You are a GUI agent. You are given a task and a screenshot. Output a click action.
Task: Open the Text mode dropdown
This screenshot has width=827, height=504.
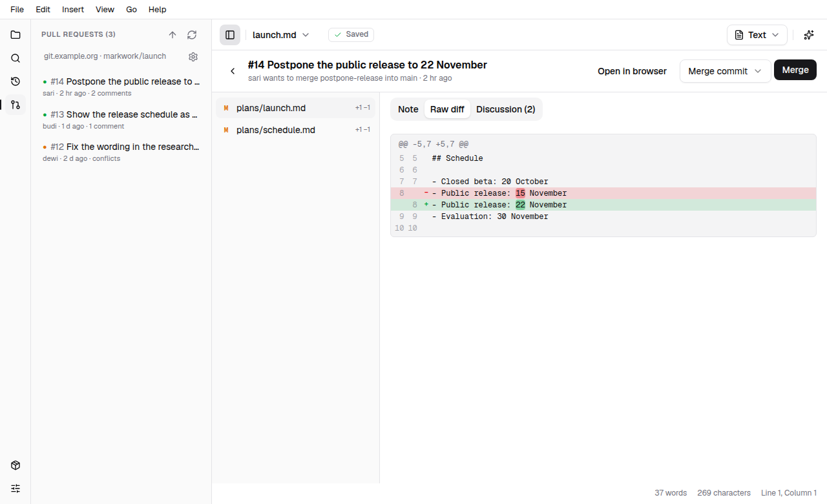tap(757, 35)
